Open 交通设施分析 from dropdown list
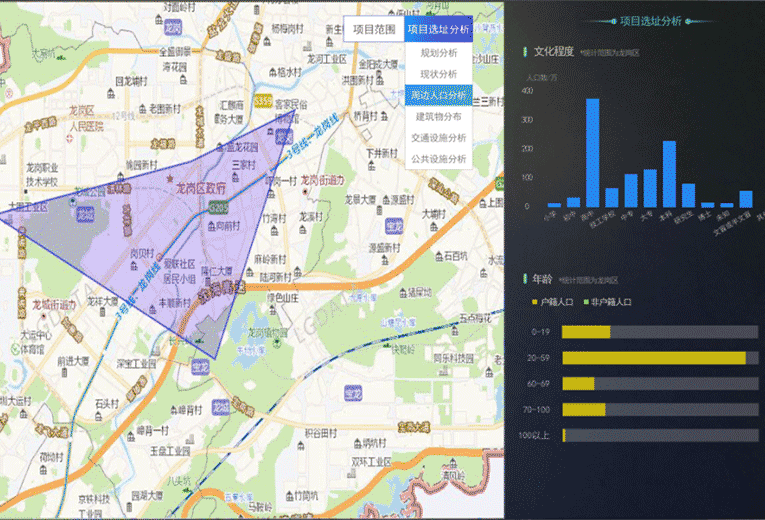Image resolution: width=765 pixels, height=520 pixels. point(438,137)
